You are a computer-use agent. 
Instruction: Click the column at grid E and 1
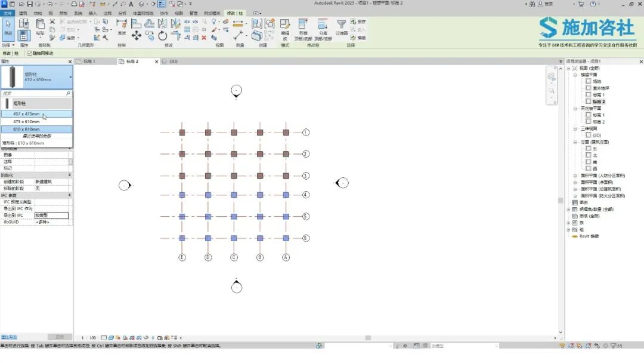tap(182, 133)
